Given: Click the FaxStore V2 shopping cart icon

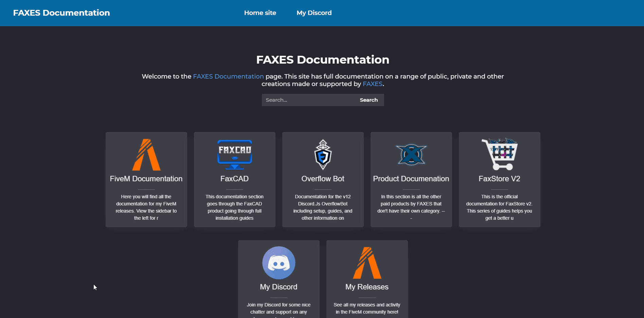Looking at the screenshot, I should (x=499, y=154).
